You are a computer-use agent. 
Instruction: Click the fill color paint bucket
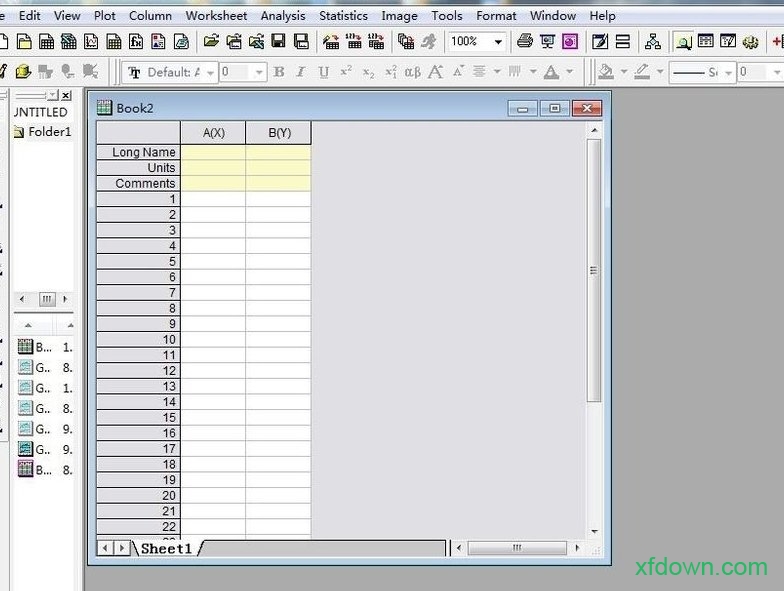[x=606, y=72]
